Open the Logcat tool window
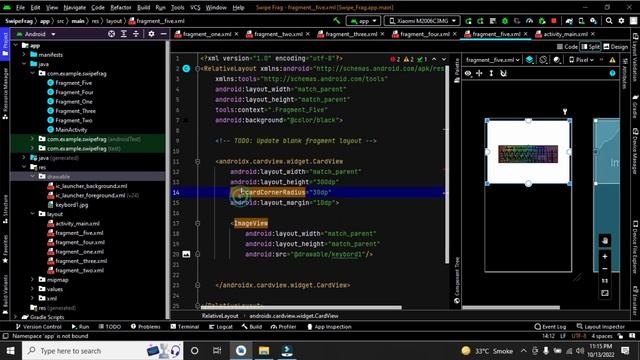Viewport: 640px width, 360px height. [220, 327]
